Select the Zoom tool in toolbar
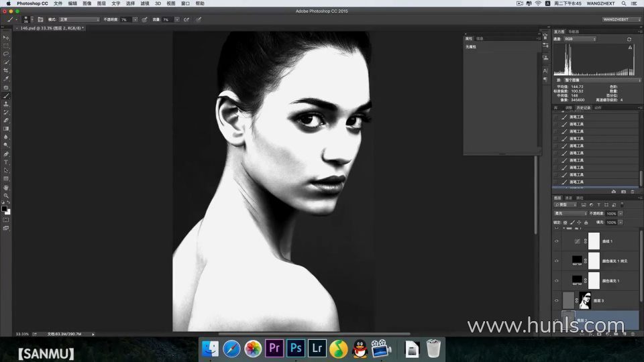Viewport: 644px width, 362px height. [6, 196]
